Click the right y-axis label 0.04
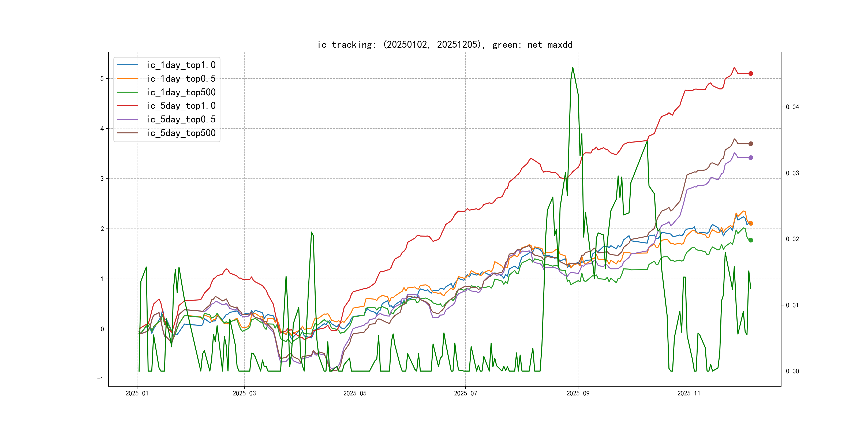 (x=792, y=107)
